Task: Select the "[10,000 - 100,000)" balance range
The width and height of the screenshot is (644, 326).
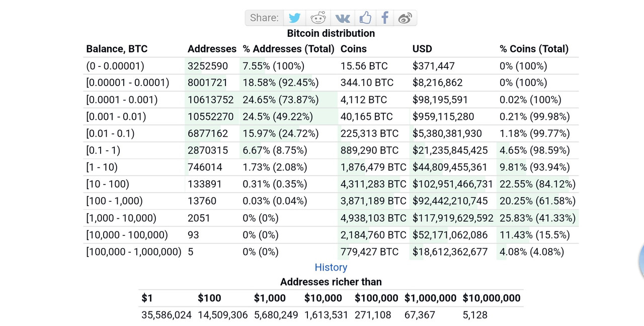Action: coord(127,235)
